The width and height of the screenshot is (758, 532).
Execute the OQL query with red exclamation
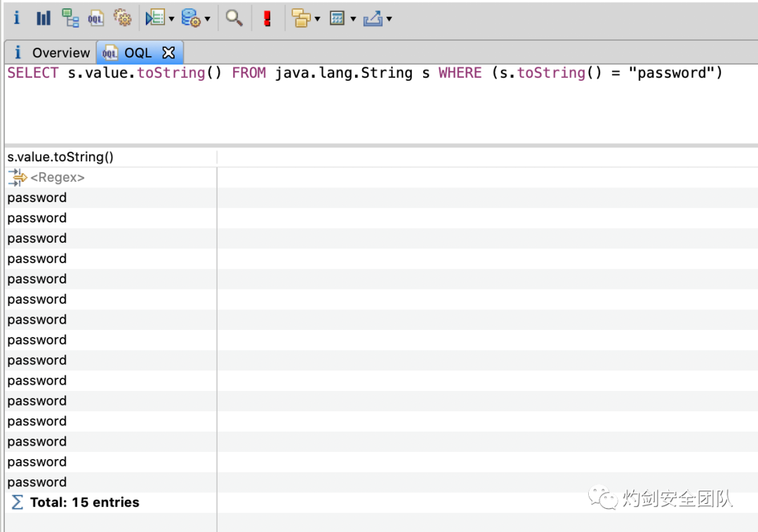click(x=267, y=18)
